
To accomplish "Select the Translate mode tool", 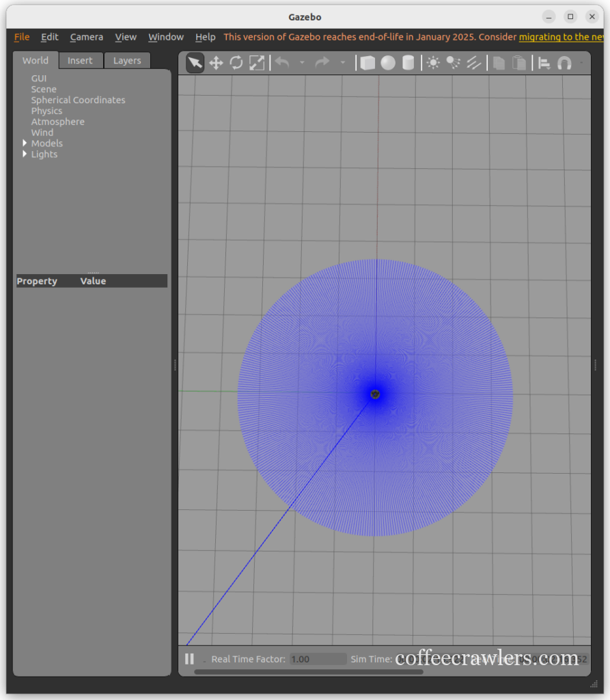I will [x=216, y=64].
